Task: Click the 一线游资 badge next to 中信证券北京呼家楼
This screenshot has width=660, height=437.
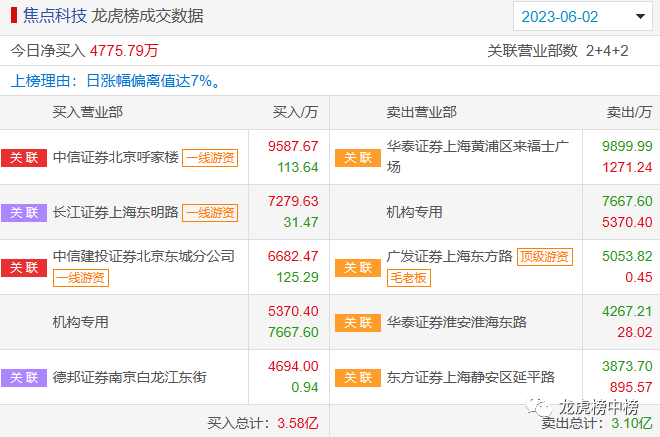Action: coord(210,158)
